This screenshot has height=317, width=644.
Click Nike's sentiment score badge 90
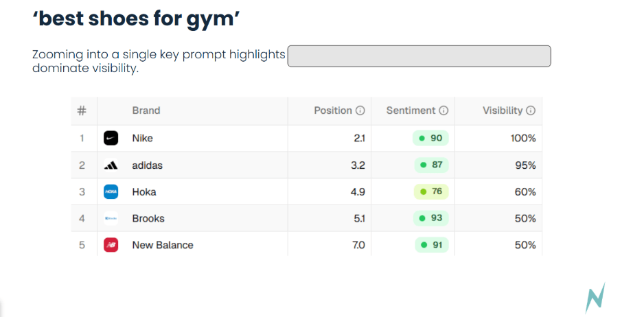[x=430, y=138]
